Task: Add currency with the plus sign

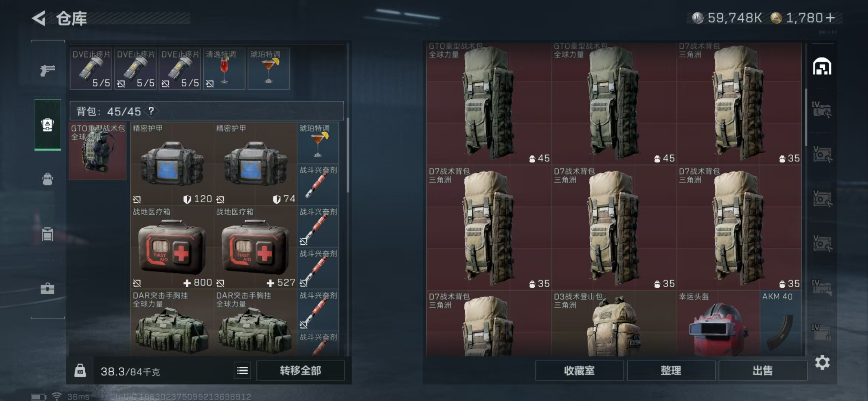Action: (x=831, y=18)
